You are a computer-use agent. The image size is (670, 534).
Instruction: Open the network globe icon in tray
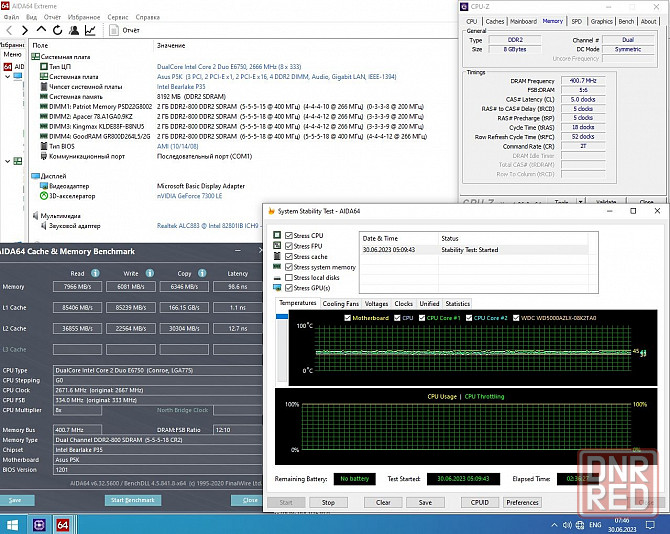tap(580, 525)
